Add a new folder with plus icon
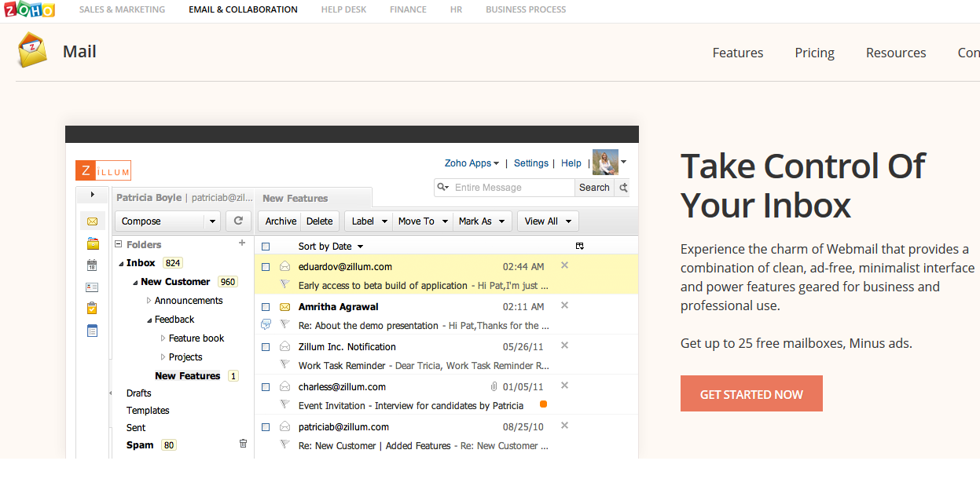 coord(242,243)
